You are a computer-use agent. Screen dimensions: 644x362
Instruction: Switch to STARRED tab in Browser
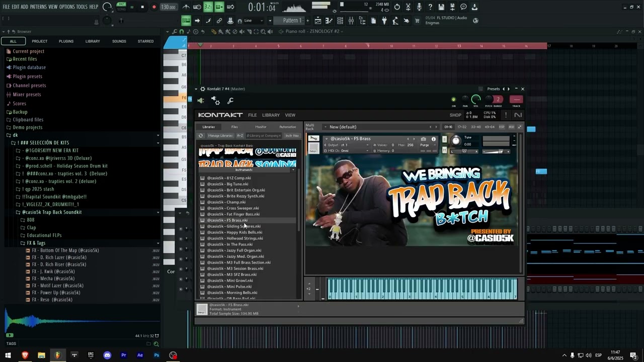[146, 41]
